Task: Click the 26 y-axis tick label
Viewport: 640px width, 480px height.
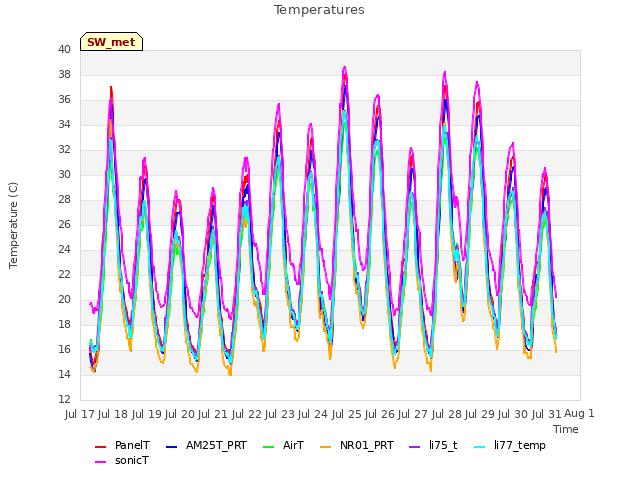Action: (x=64, y=224)
